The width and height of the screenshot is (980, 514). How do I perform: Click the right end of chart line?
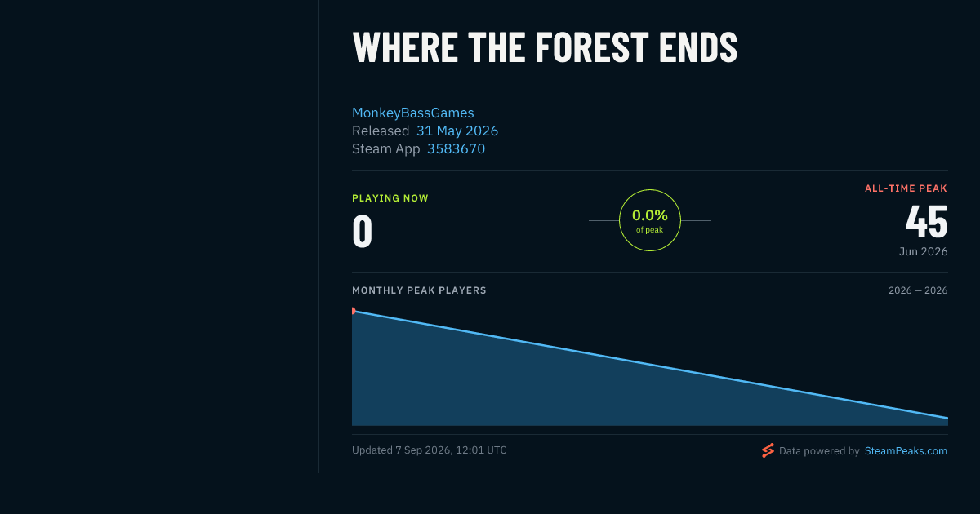point(947,418)
